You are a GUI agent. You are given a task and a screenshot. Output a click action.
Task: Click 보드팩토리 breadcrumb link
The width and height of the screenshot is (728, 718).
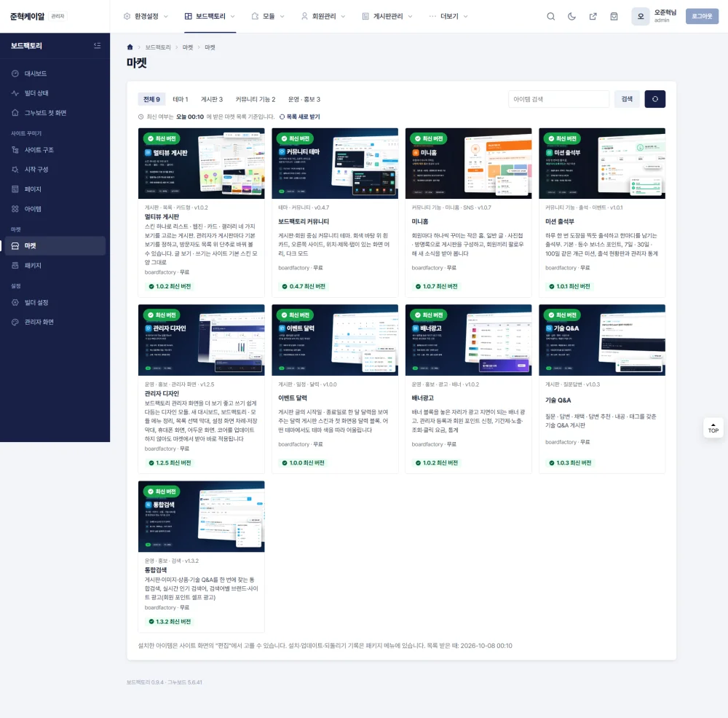pyautogui.click(x=158, y=47)
